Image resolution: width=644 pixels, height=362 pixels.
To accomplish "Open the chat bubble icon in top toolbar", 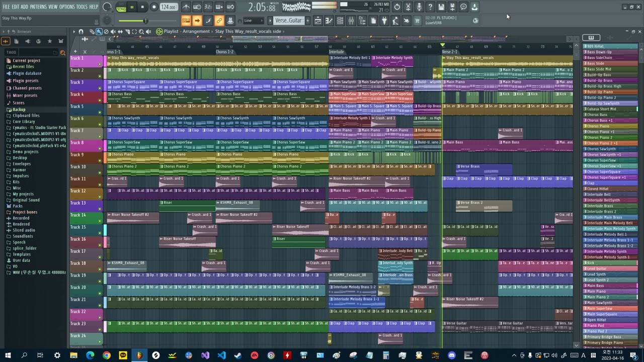I will coord(463,7).
